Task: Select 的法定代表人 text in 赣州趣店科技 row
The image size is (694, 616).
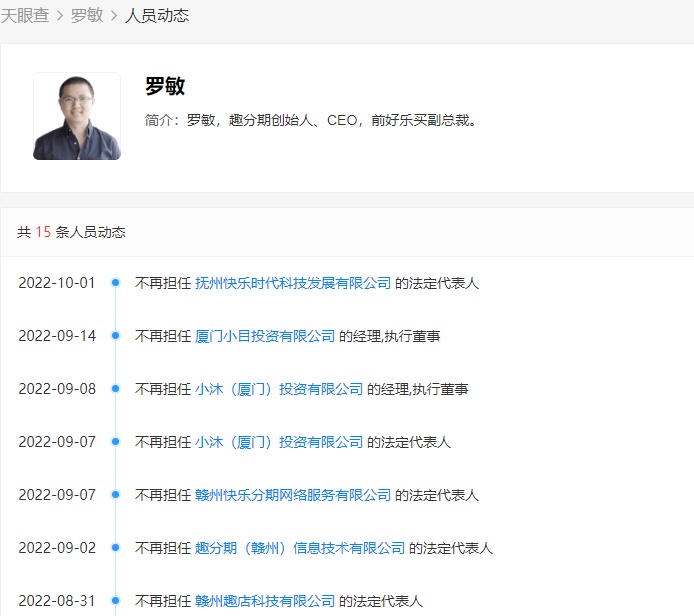Action: (x=381, y=601)
